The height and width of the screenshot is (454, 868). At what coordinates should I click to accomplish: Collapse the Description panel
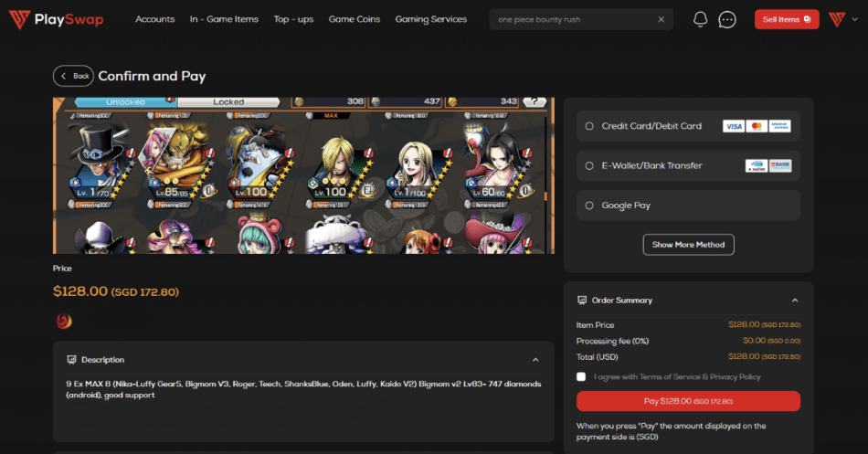[x=535, y=360]
